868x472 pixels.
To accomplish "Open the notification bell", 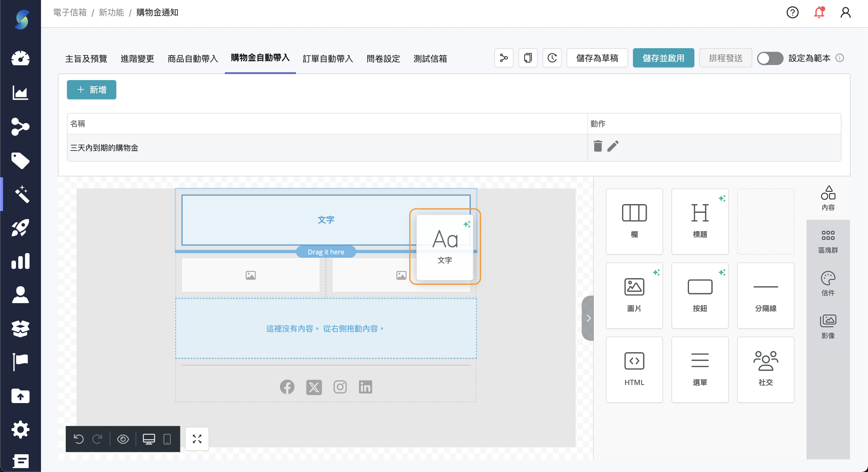I will pos(819,13).
